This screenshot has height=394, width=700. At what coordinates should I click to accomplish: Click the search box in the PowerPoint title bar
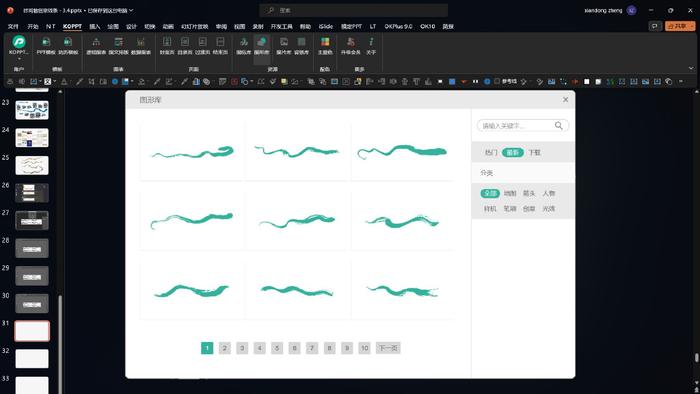coord(354,10)
